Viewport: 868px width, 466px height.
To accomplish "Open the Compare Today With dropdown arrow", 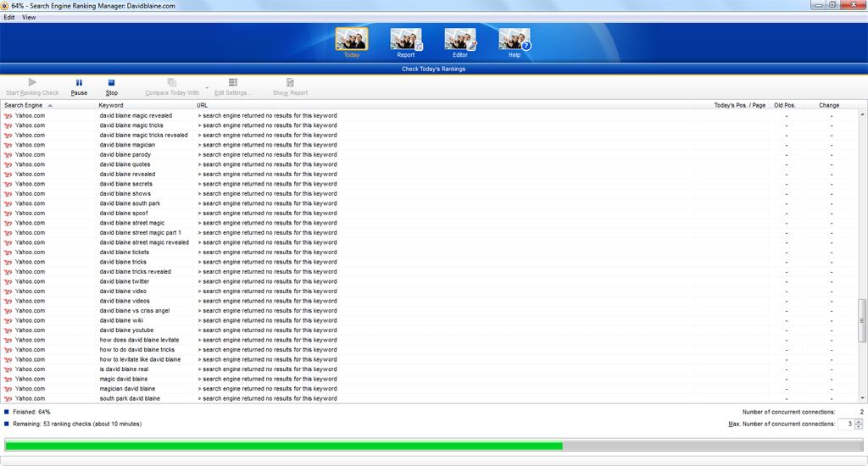I will pos(207,87).
